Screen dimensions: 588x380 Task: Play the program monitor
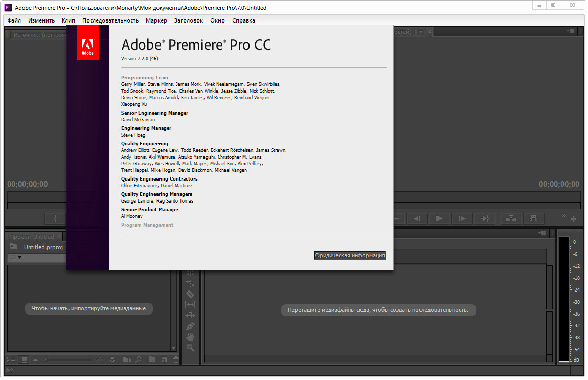439,218
